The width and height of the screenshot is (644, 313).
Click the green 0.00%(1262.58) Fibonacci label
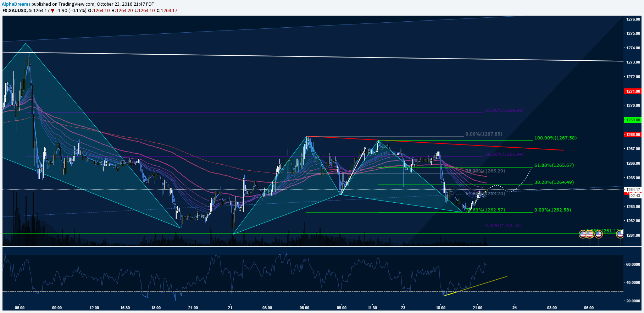553,210
